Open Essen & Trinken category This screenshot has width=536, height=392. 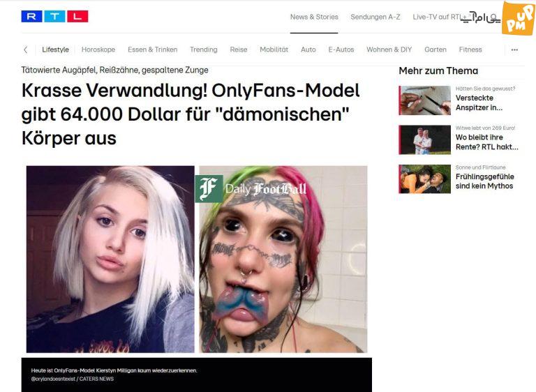click(x=152, y=50)
